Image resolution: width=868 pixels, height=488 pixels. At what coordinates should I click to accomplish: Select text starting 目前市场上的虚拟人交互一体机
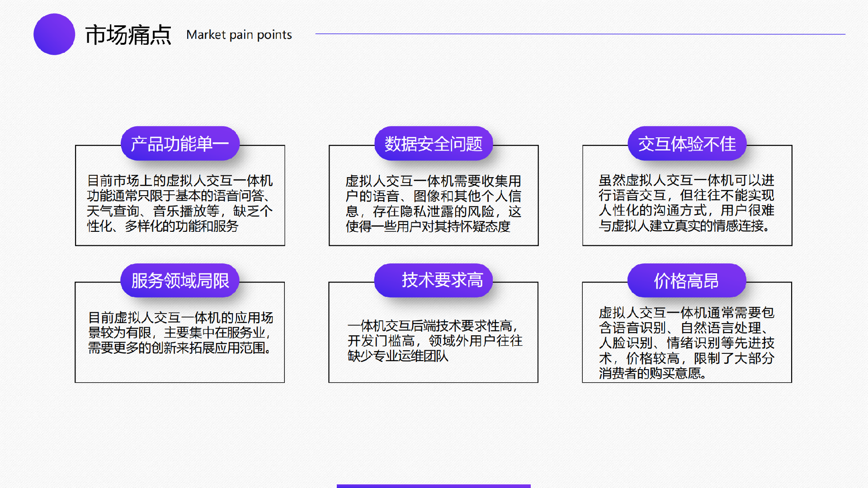[180, 203]
